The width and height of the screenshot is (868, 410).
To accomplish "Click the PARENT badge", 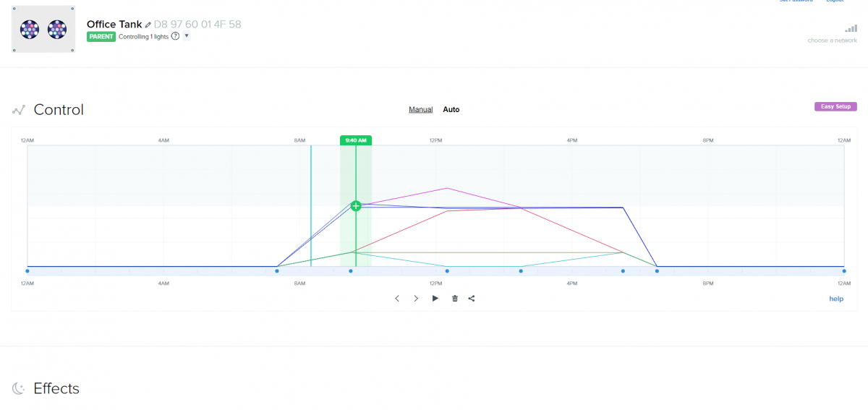I will (101, 36).
